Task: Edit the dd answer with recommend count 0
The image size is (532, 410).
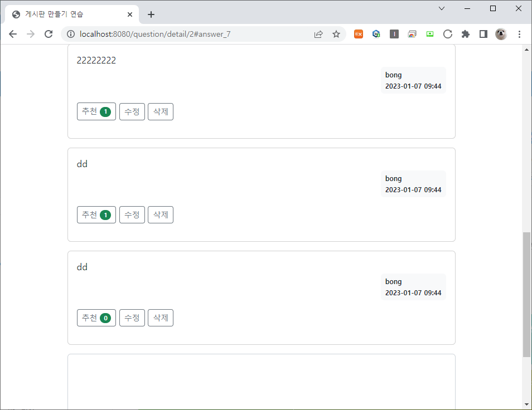Action: click(132, 318)
